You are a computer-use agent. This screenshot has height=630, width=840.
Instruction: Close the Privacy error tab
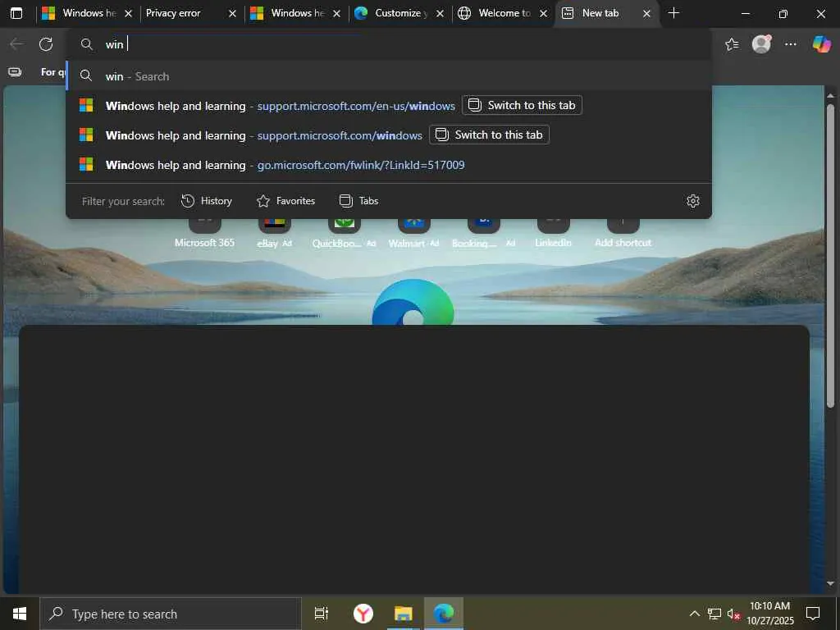(232, 13)
